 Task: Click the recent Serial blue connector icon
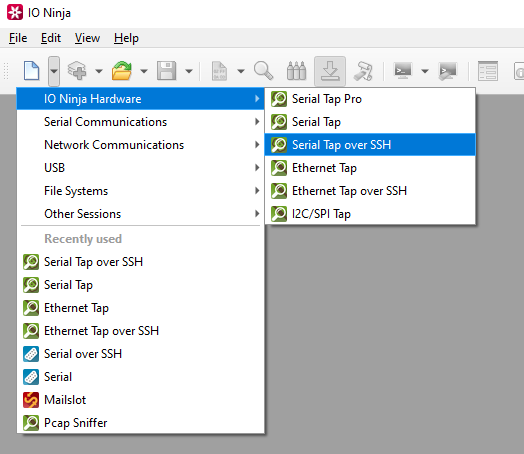pyautogui.click(x=31, y=377)
